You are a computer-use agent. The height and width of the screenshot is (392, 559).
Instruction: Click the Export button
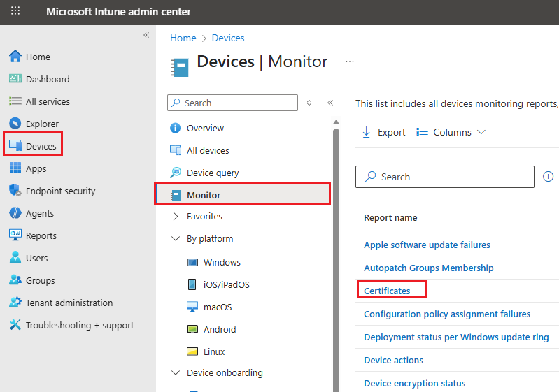tap(384, 132)
